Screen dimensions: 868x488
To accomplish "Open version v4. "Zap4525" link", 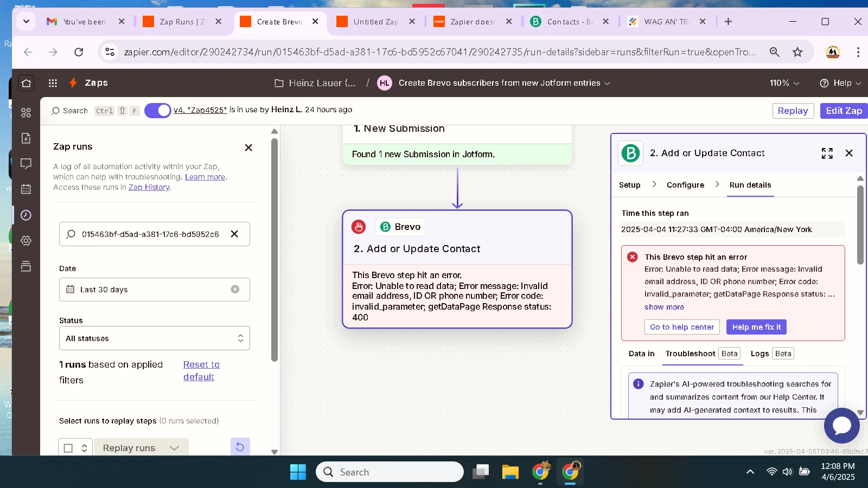I will 200,110.
